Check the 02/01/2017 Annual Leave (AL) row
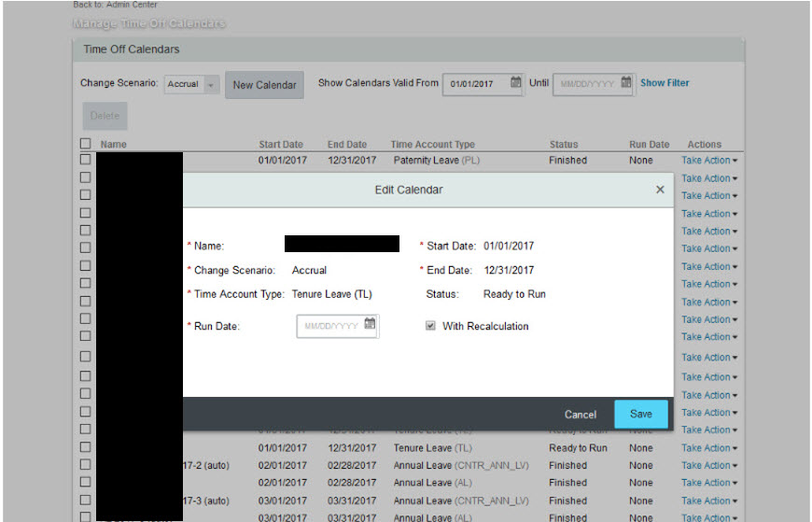 pyautogui.click(x=86, y=482)
